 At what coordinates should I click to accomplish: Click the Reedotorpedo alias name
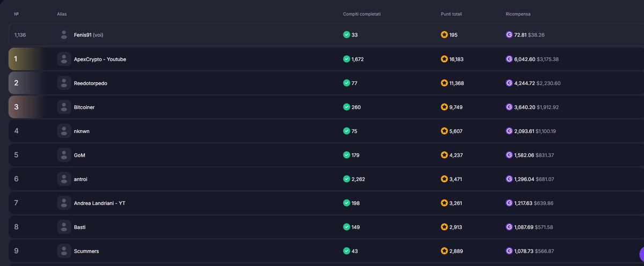tap(91, 83)
